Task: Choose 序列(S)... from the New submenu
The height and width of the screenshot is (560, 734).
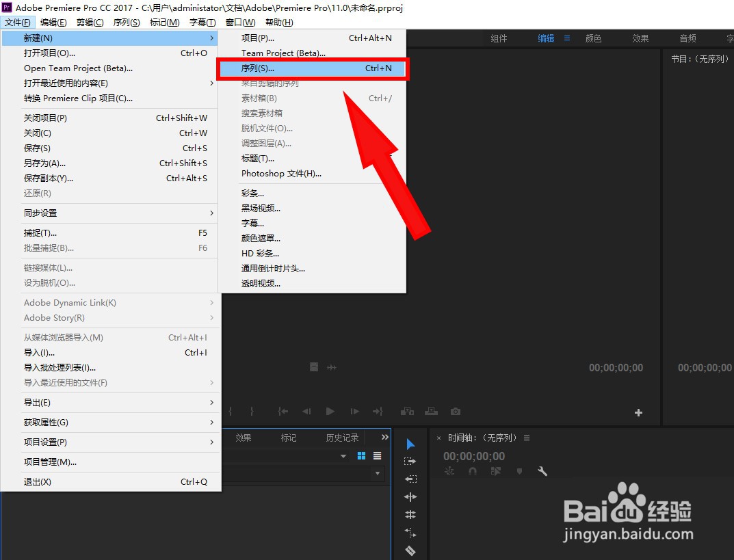Action: 313,68
